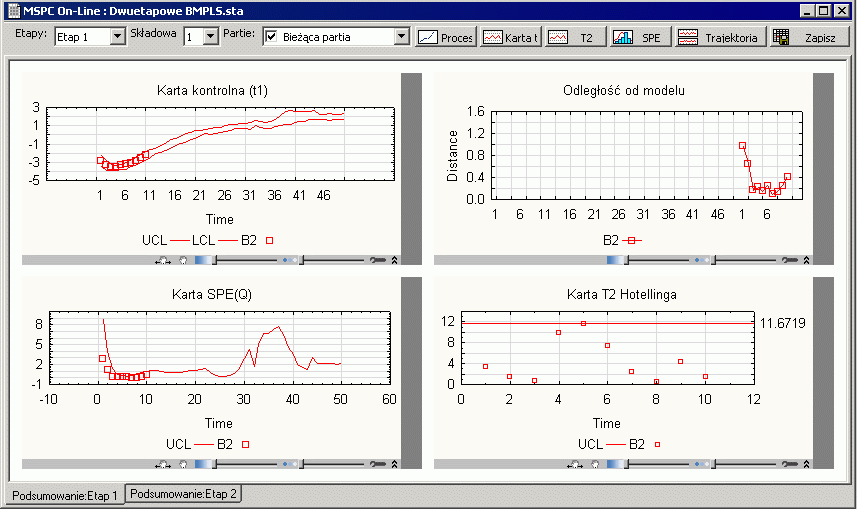Viewport: 857px width, 509px height.
Task: Maximize the MSPC On-Line window
Action: [x=824, y=10]
